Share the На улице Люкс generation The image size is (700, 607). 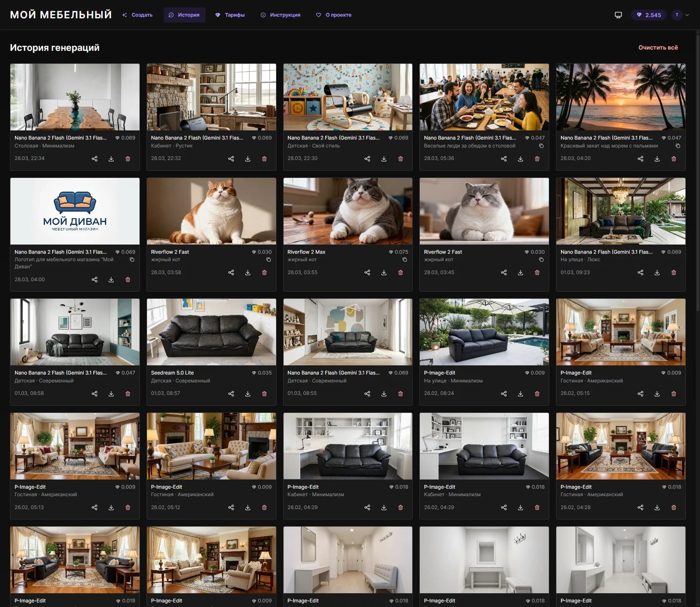[640, 272]
